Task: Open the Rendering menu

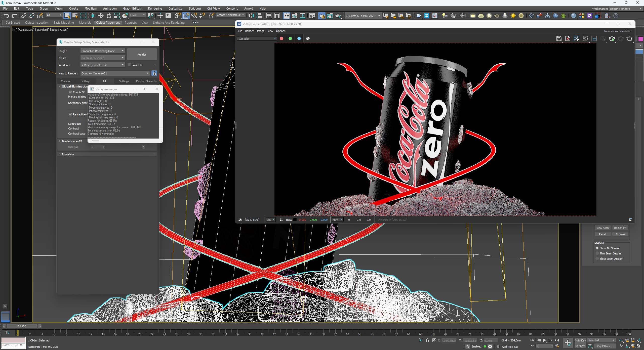Action: [x=155, y=8]
